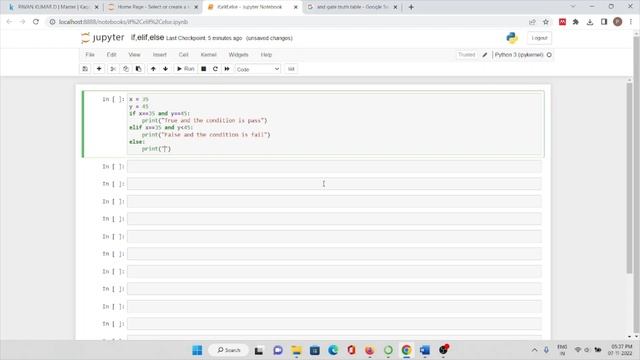Open the browser extensions puzzle icon
The width and height of the screenshot is (640, 360).
tap(576, 22)
